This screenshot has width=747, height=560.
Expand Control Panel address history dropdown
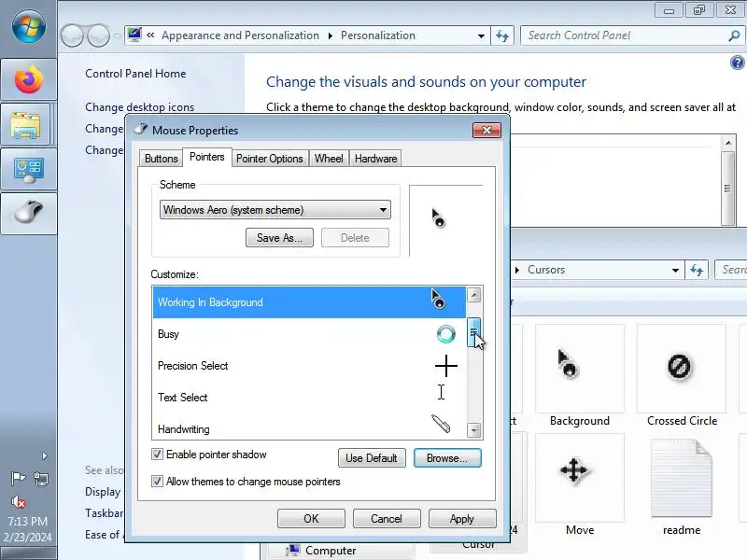coord(481,35)
